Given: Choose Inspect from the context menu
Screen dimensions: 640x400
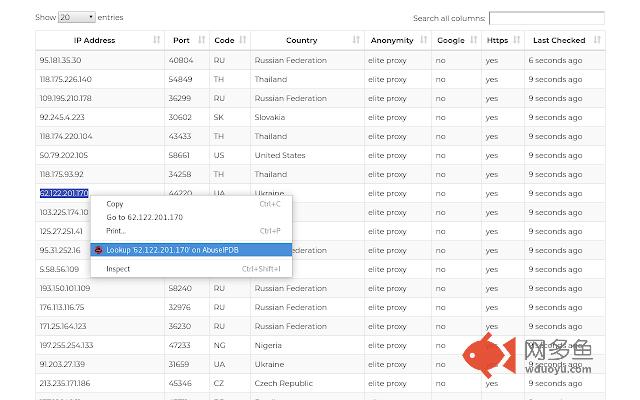Looking at the screenshot, I should (x=191, y=269).
